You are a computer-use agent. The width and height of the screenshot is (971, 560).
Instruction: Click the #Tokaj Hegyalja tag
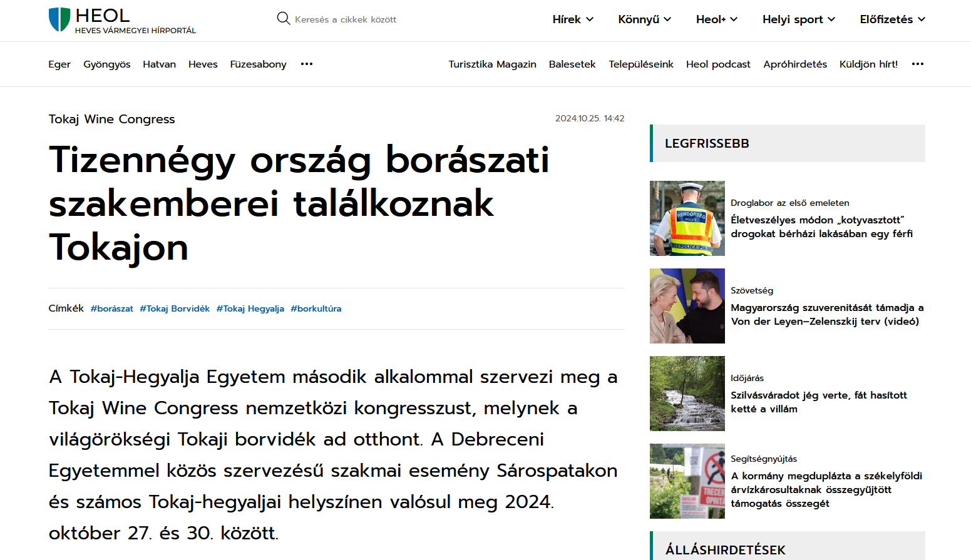click(x=250, y=308)
